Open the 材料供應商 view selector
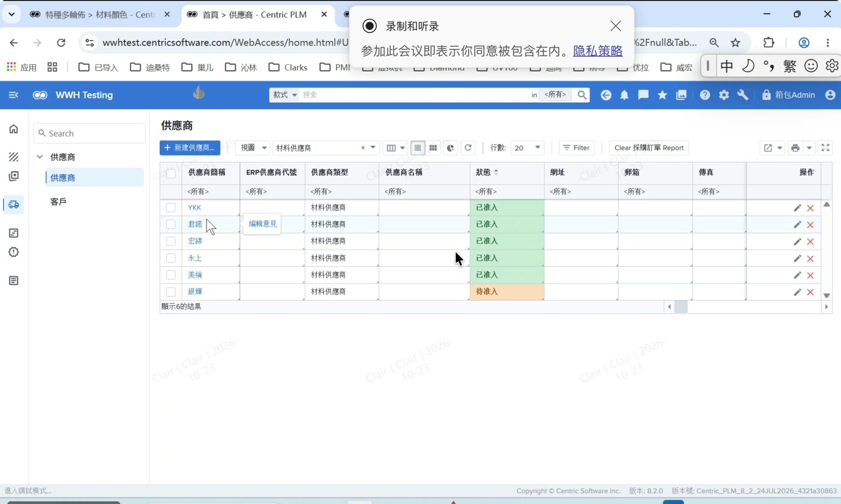 [326, 148]
